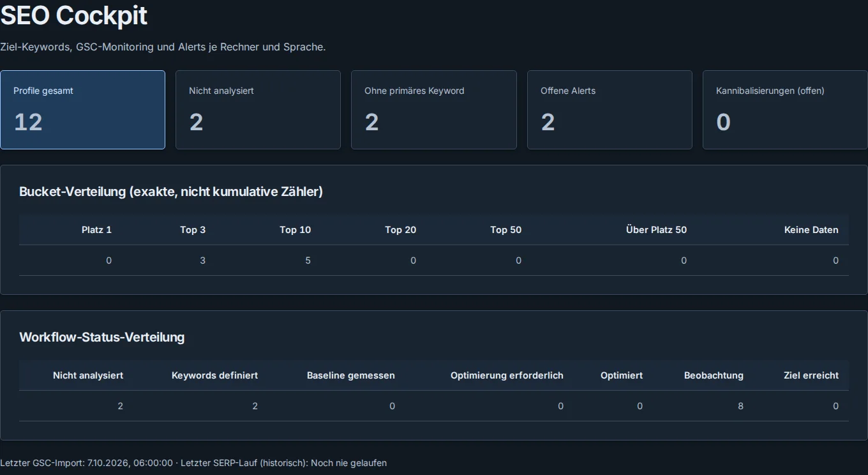Select the Über Platz 50 column header
Image resolution: width=868 pixels, height=475 pixels.
(x=657, y=230)
